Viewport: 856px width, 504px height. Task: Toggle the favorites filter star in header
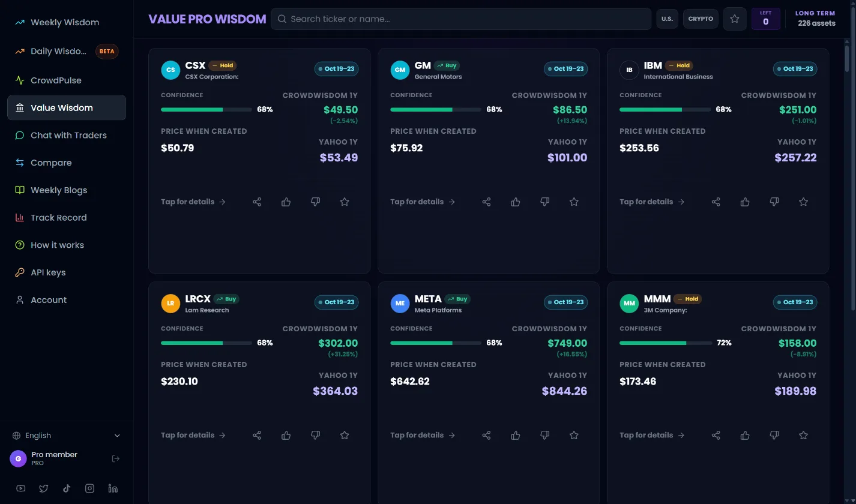[735, 19]
